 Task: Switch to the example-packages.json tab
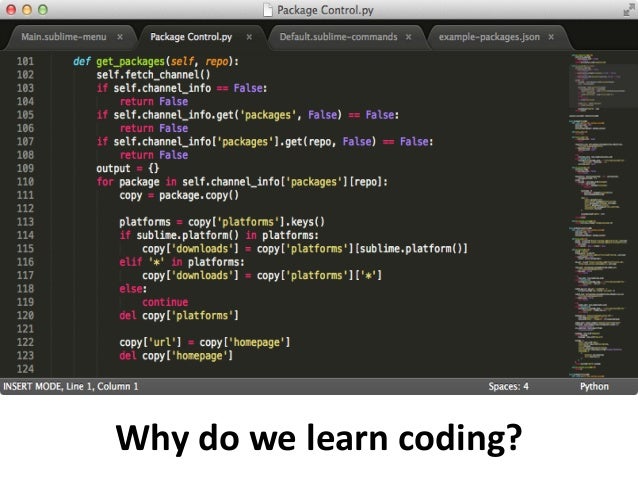(x=489, y=37)
